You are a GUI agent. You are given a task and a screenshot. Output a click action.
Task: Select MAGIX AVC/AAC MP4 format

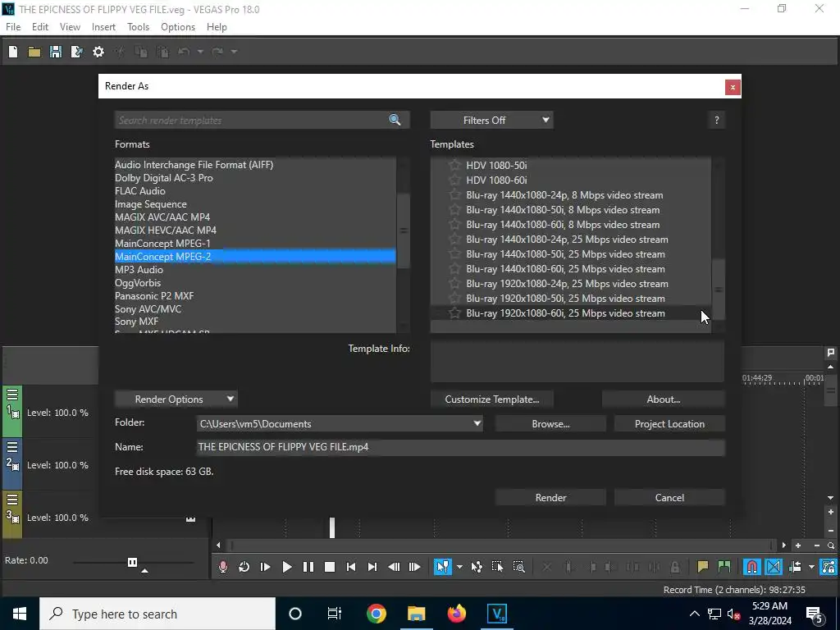[162, 217]
